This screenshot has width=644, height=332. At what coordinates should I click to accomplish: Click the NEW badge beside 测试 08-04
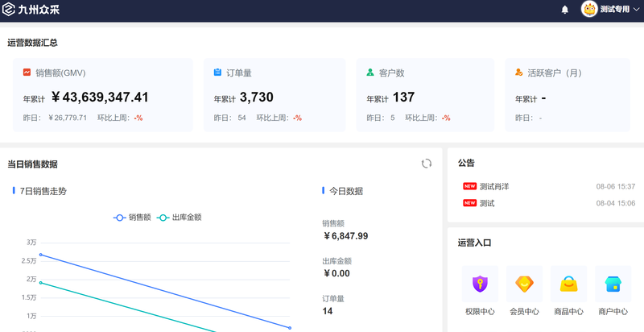(469, 203)
